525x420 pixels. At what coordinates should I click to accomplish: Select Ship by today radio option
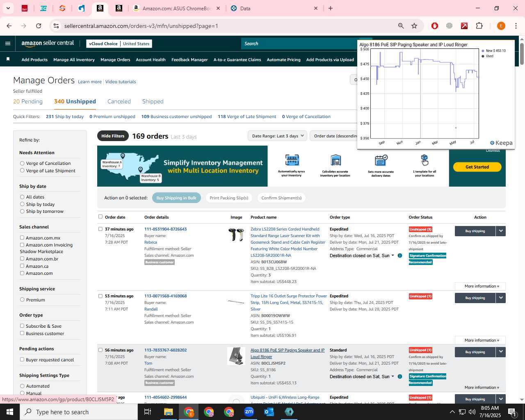22,204
